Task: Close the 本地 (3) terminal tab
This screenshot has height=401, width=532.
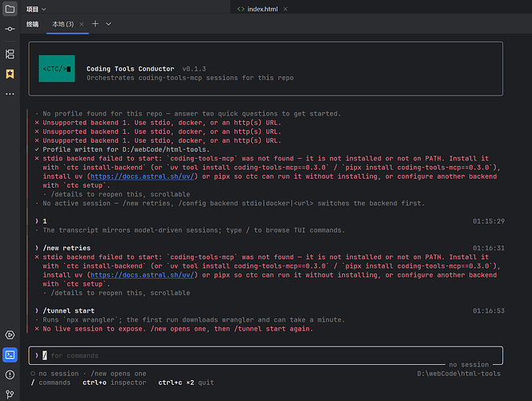Action: click(81, 24)
